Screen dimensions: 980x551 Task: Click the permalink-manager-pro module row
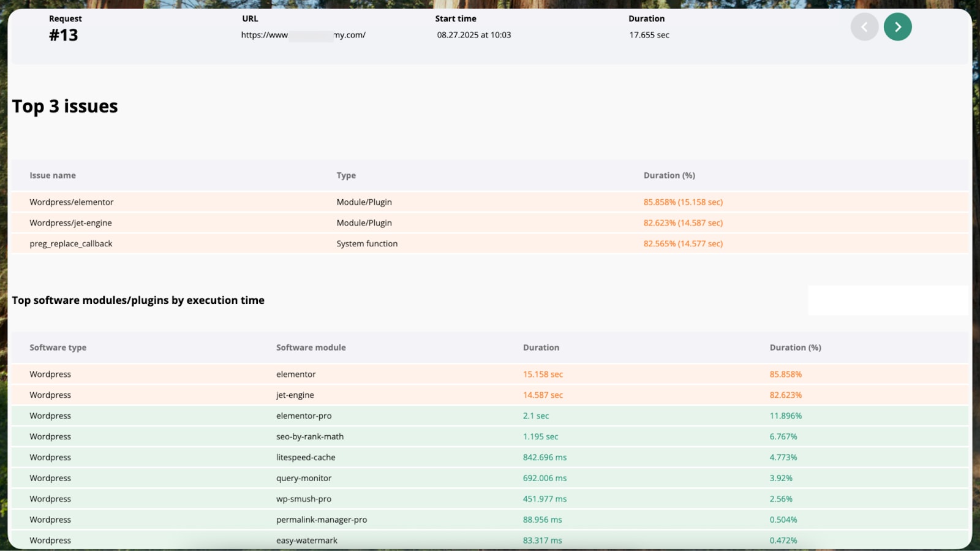coord(322,520)
